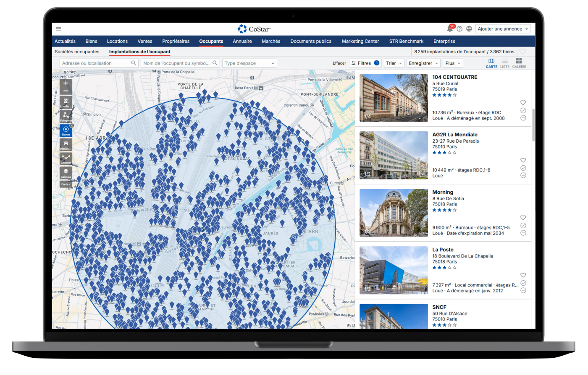The width and height of the screenshot is (588, 375).
Task: Click the search icon in address field
Action: (134, 63)
